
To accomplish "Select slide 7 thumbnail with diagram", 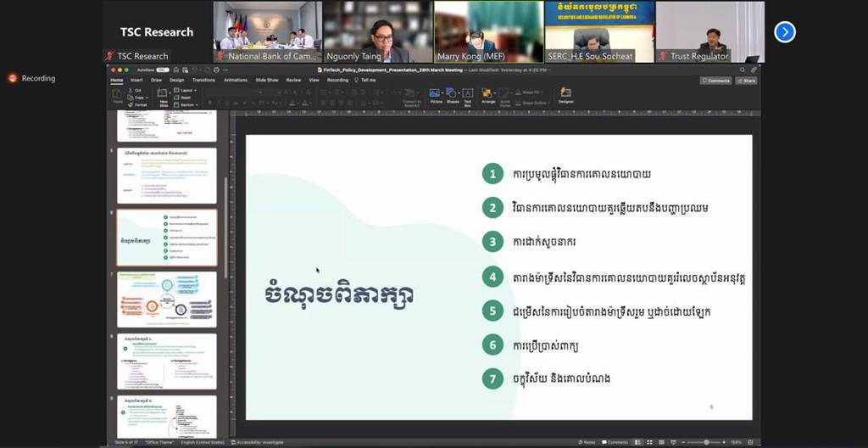I will coord(167,300).
